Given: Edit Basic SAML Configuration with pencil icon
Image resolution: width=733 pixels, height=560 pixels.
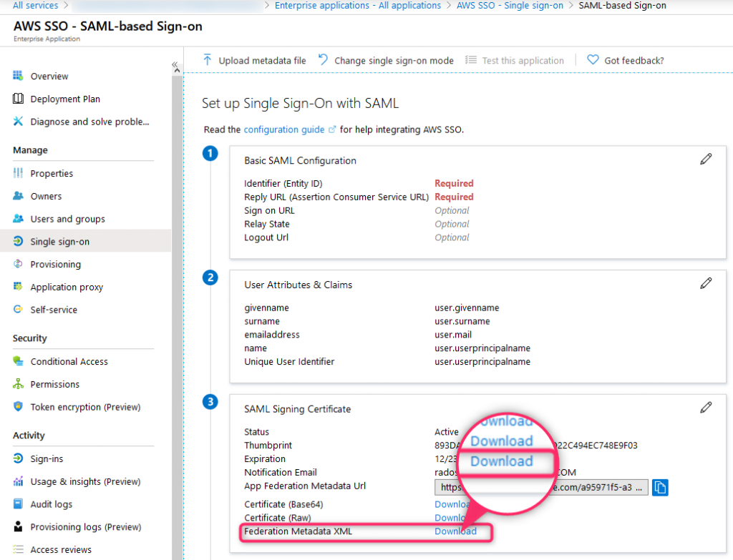Looking at the screenshot, I should 706,159.
